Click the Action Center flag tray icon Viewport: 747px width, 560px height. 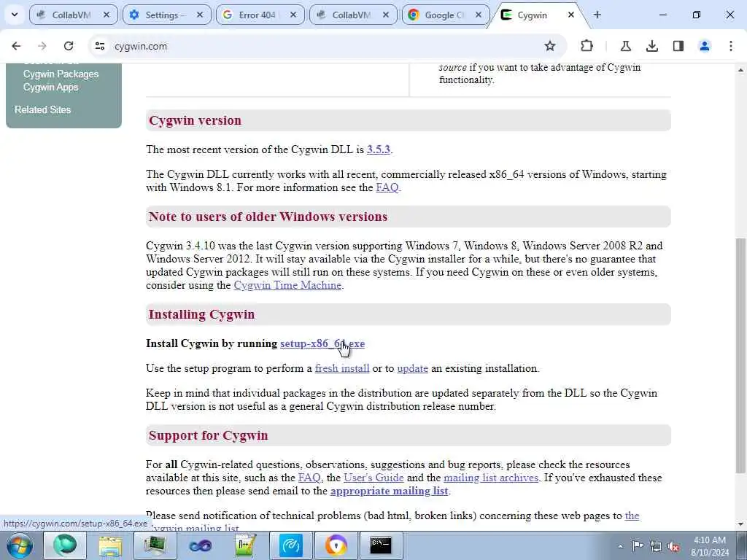coord(638,546)
